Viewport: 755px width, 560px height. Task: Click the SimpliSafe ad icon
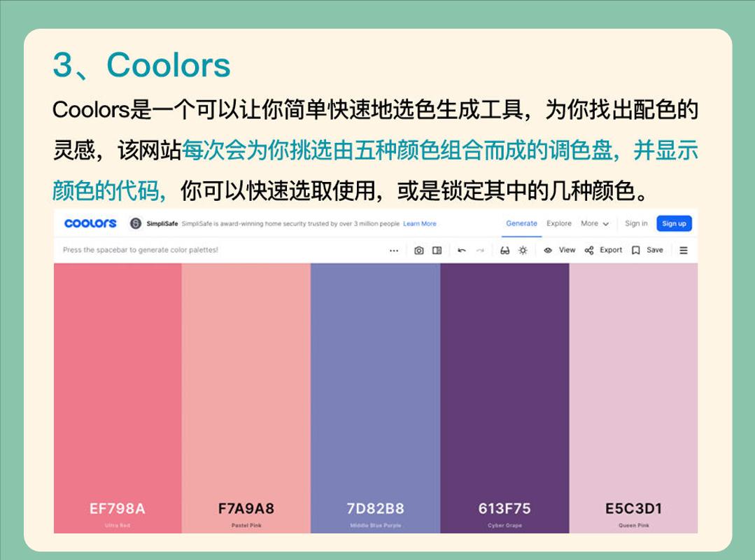[x=136, y=223]
